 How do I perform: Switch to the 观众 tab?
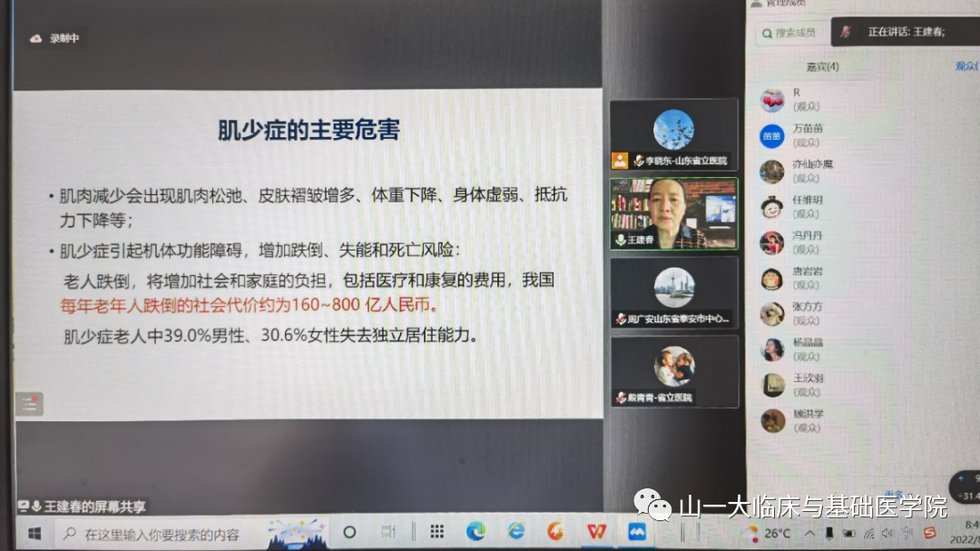point(965,66)
